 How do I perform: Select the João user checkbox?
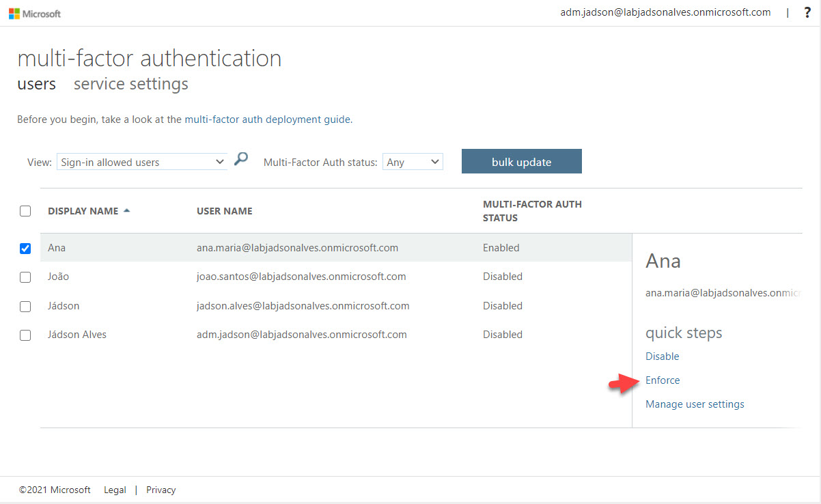click(x=25, y=277)
